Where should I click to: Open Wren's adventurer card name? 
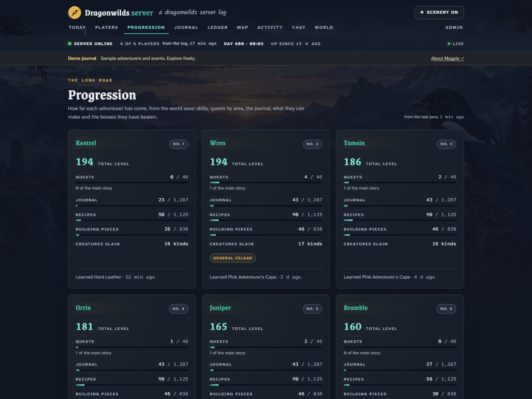click(x=218, y=143)
